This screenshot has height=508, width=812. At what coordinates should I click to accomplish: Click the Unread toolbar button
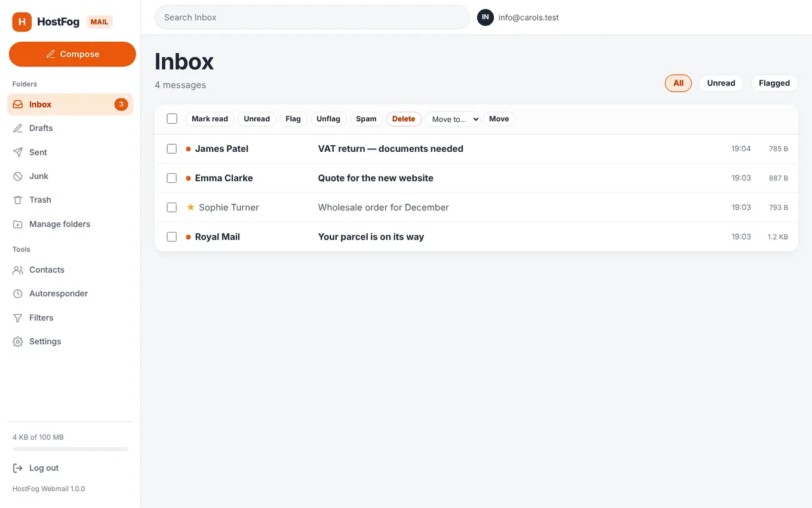[x=257, y=119]
